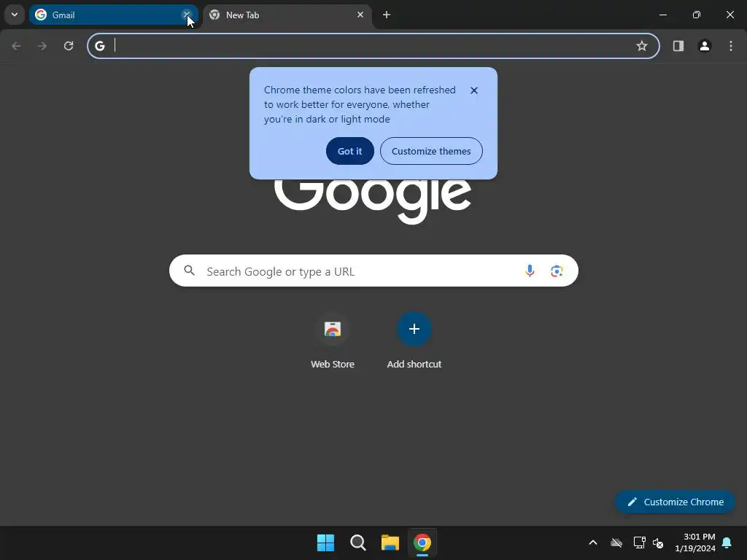747x560 pixels.
Task: Open the profile avatar menu
Action: [704, 46]
